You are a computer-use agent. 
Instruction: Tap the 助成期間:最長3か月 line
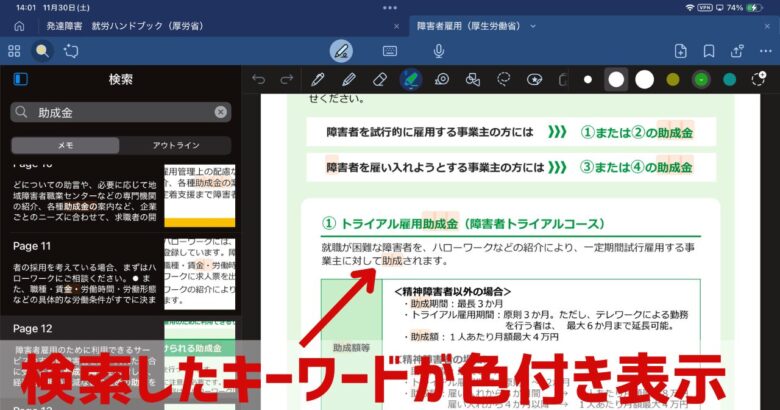(x=456, y=304)
